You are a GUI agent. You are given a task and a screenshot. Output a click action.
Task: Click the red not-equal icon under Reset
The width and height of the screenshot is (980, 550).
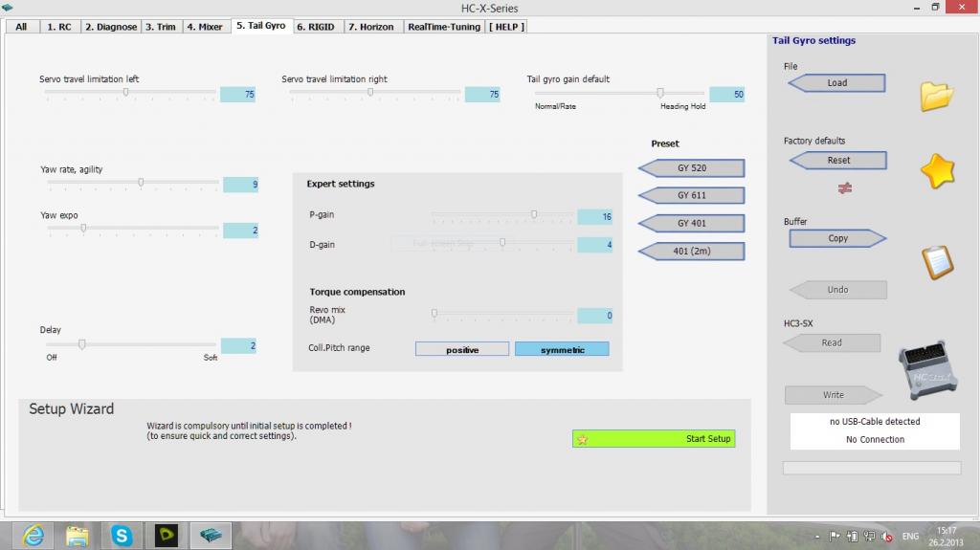pos(844,188)
